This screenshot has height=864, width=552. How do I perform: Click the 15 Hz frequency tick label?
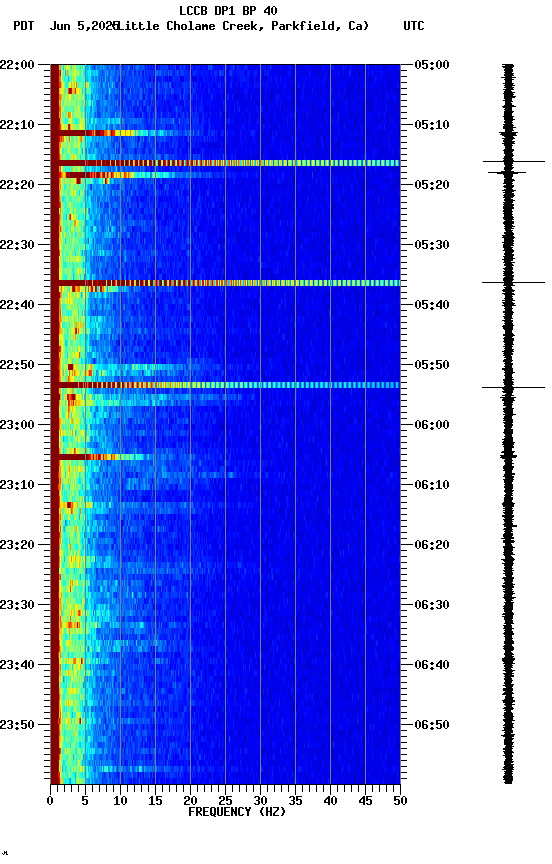click(x=155, y=801)
